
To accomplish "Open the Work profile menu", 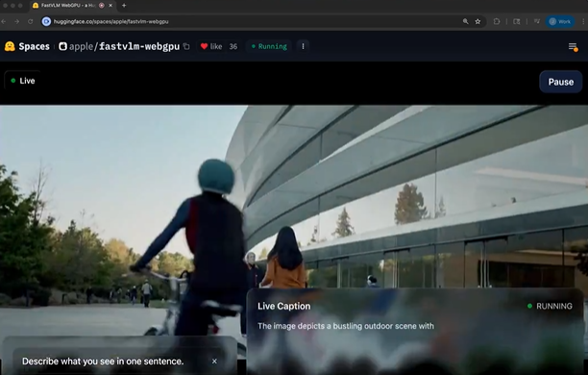I will click(559, 21).
